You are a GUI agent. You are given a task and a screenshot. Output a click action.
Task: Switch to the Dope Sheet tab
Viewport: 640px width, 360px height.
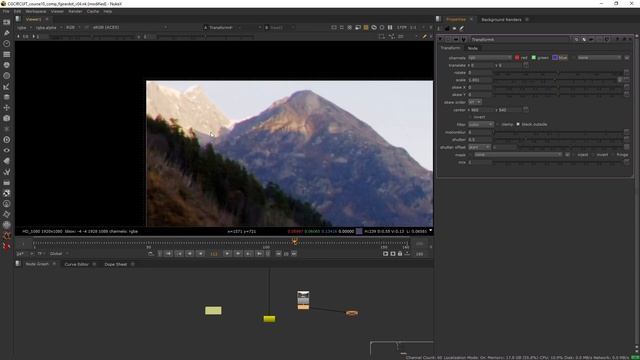116,264
